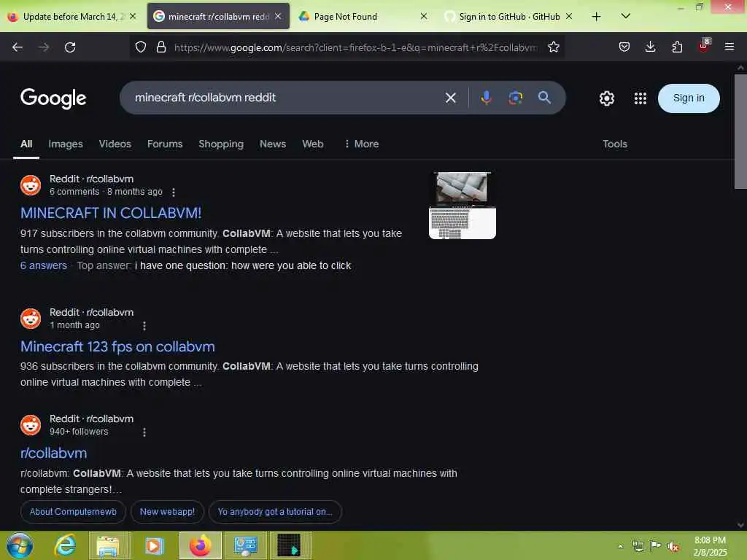Open Google Lens image search icon
The height and width of the screenshot is (560, 747).
pyautogui.click(x=516, y=98)
